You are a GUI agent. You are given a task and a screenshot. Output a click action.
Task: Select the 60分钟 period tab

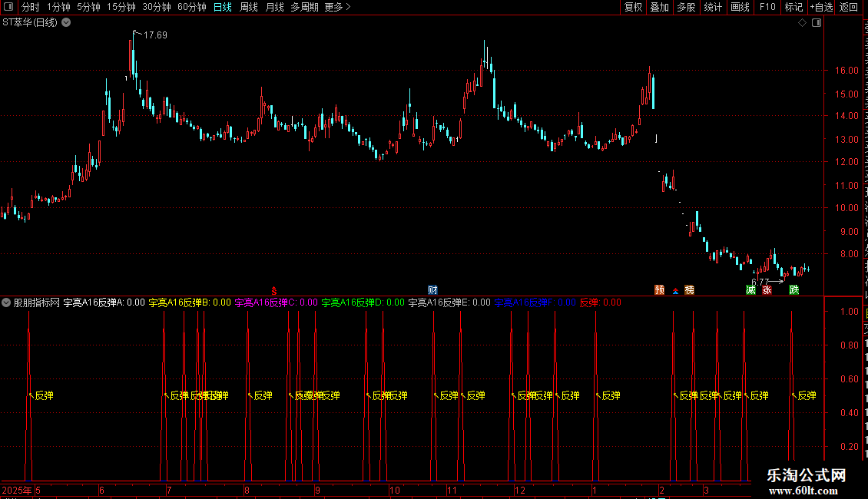point(192,7)
